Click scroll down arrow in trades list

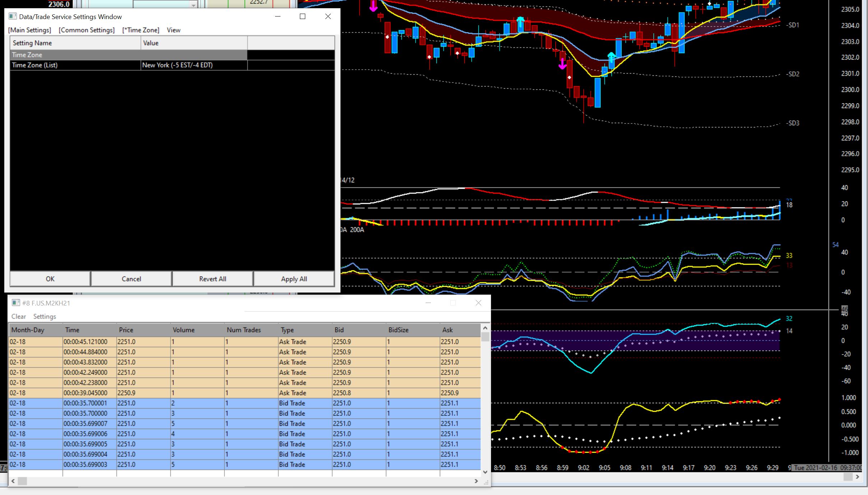coord(485,472)
